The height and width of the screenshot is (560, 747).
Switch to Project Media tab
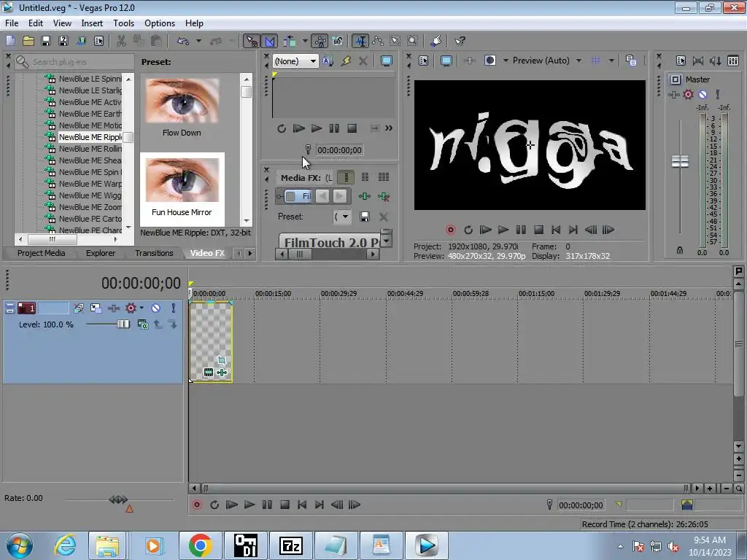pyautogui.click(x=41, y=253)
